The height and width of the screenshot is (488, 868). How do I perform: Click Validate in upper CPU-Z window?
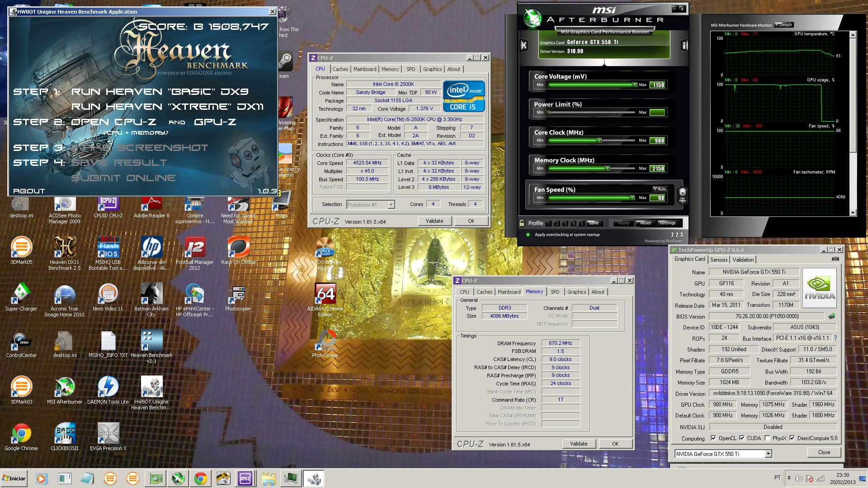click(x=434, y=221)
